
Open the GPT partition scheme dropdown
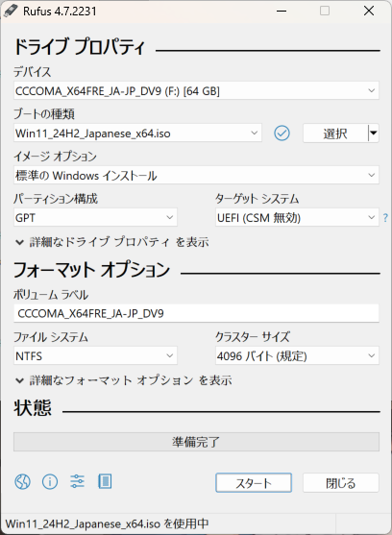(x=95, y=217)
